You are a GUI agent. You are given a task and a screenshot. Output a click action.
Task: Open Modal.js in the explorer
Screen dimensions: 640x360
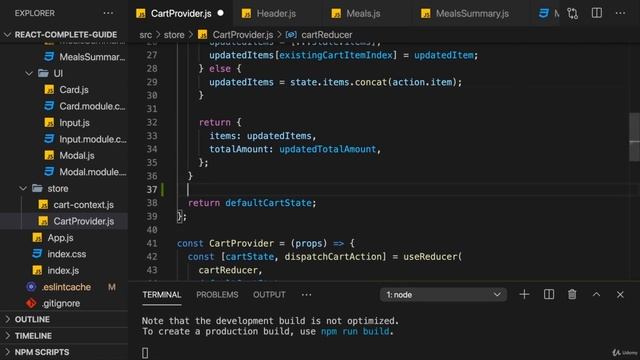pyautogui.click(x=77, y=156)
